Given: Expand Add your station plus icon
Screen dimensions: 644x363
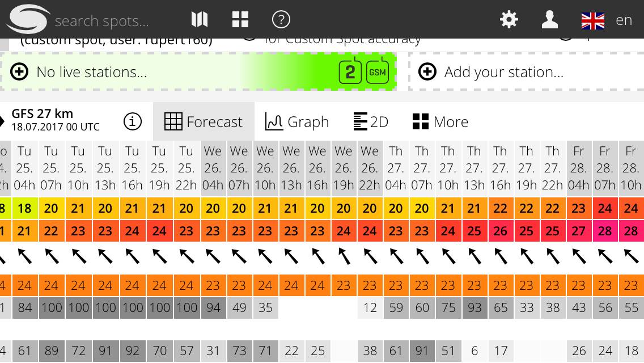Looking at the screenshot, I should click(x=427, y=72).
